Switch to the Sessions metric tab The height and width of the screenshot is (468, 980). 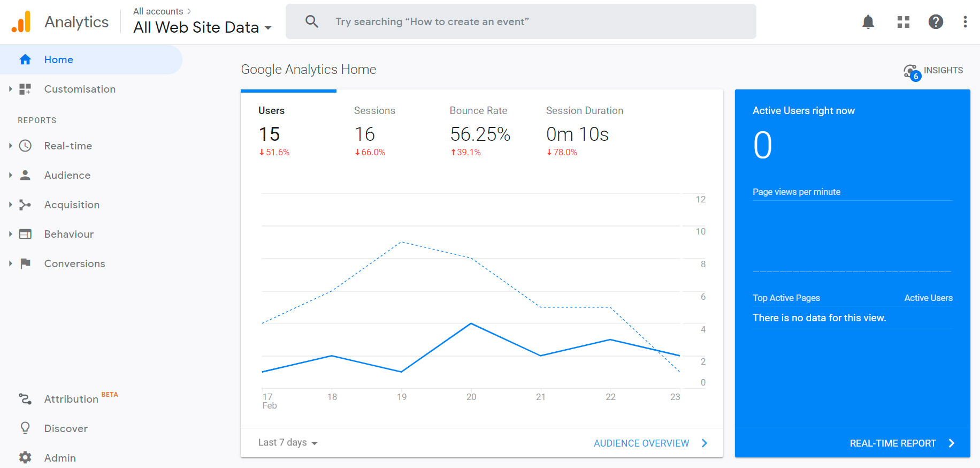[374, 132]
